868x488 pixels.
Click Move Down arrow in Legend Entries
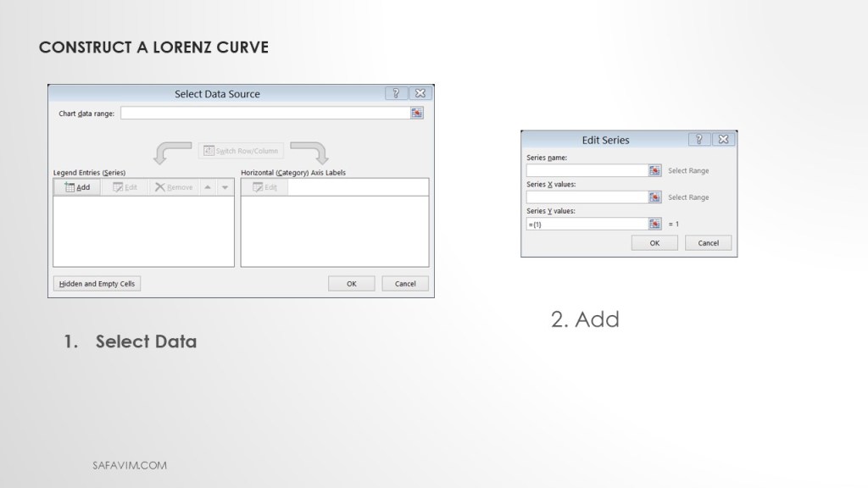[x=225, y=187]
